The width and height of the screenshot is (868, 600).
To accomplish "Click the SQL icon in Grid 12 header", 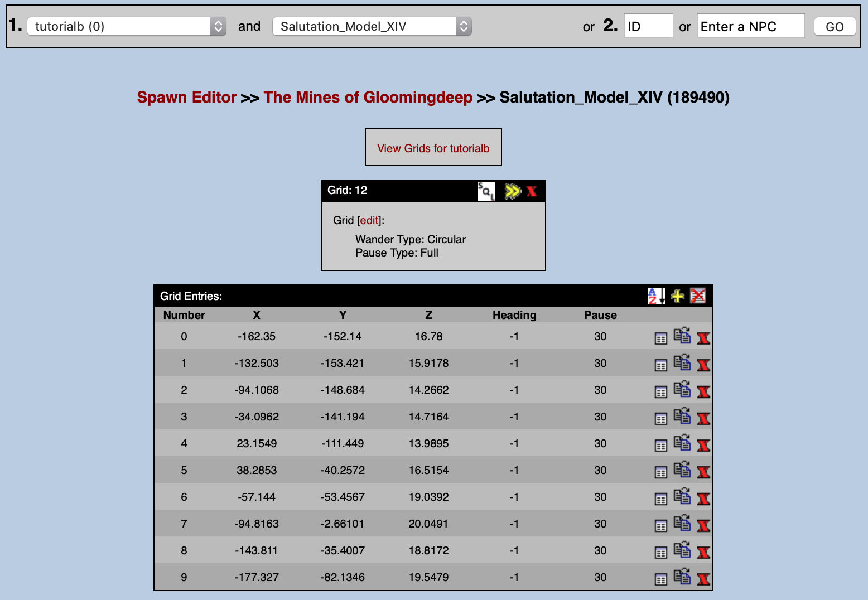I will coord(486,191).
